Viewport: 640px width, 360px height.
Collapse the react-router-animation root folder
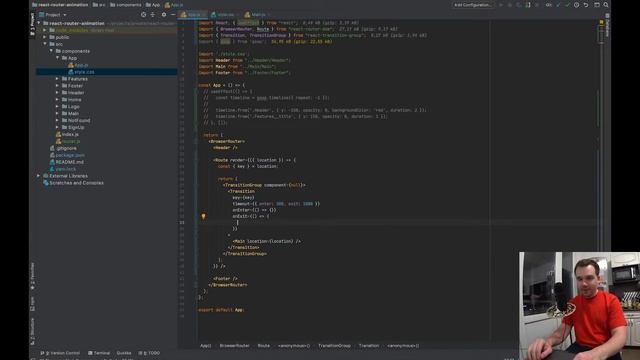click(x=39, y=23)
